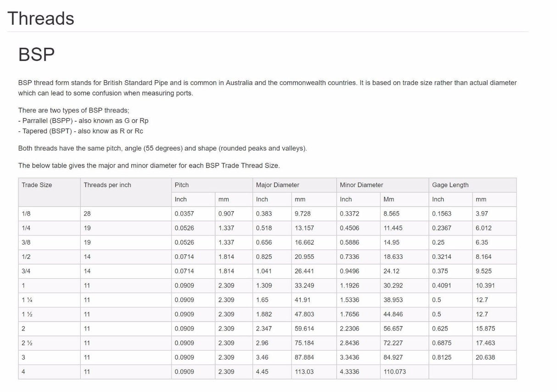Select major diameter value 113.03 mm
The image size is (557, 392).
(x=304, y=372)
